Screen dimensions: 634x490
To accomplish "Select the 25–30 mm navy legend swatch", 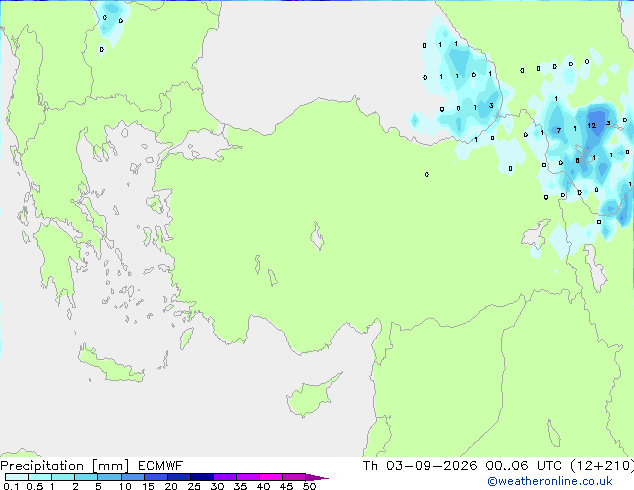I will (x=202, y=477).
